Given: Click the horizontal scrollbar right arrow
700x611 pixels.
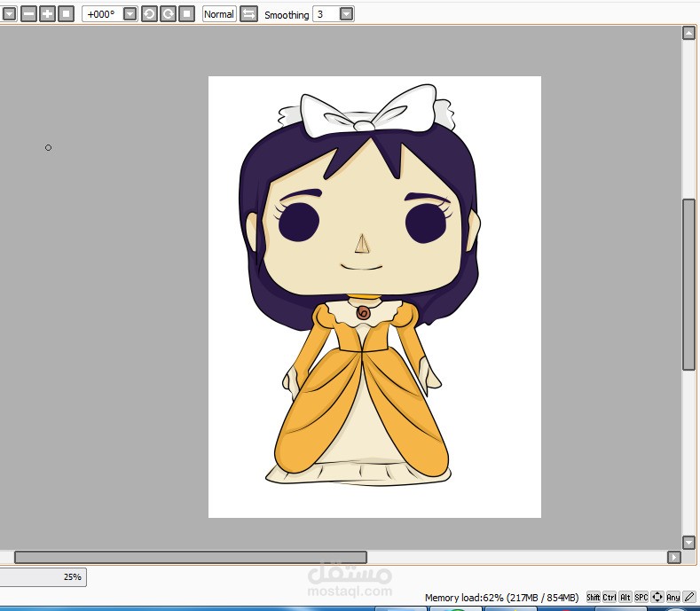Looking at the screenshot, I should [x=673, y=557].
